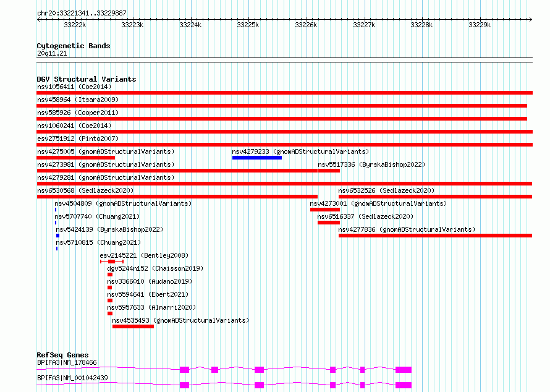Select blue bar of nsv4279233 variant
This screenshot has height=392, width=550.
pos(256,158)
